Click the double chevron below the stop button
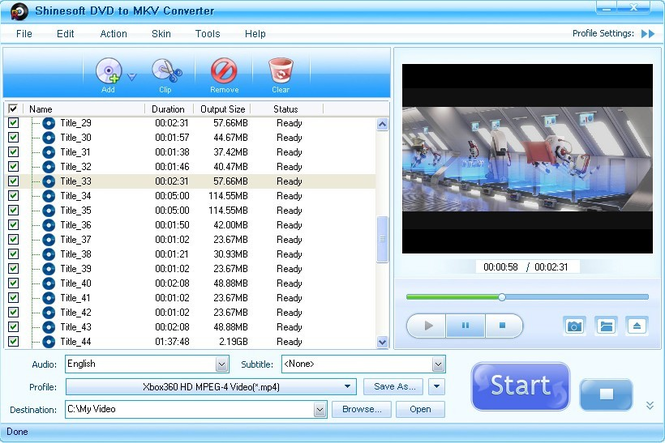665x443 pixels. point(650,405)
